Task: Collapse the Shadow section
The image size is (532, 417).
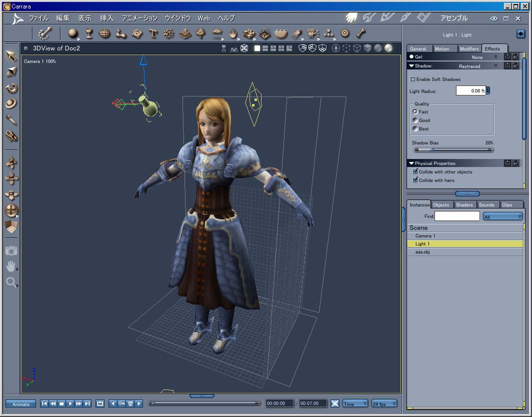Action: [x=411, y=66]
